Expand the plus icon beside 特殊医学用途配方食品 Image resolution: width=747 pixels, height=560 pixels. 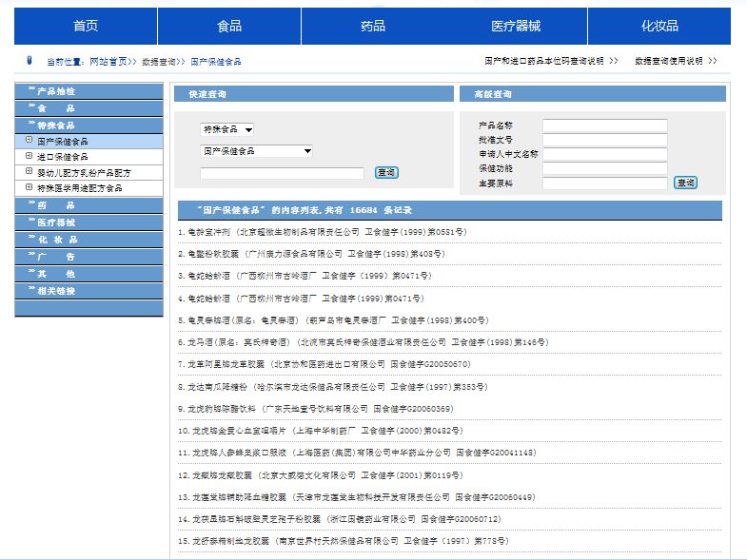tap(29, 186)
